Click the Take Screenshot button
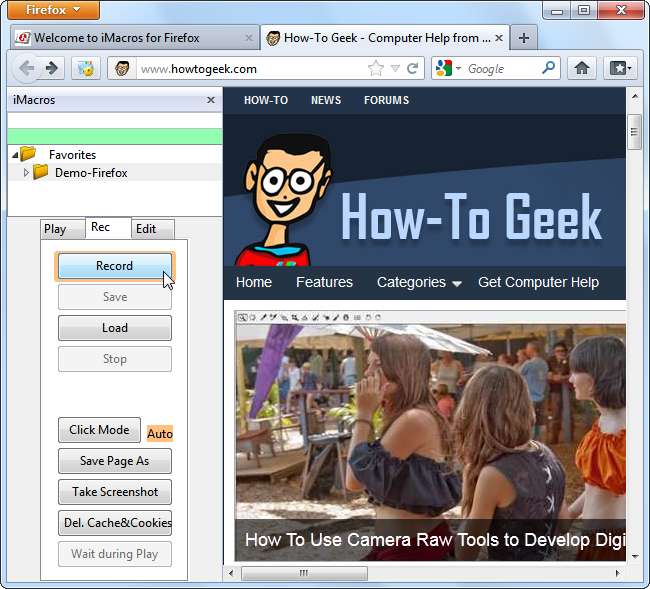The height and width of the screenshot is (589, 650). point(115,492)
